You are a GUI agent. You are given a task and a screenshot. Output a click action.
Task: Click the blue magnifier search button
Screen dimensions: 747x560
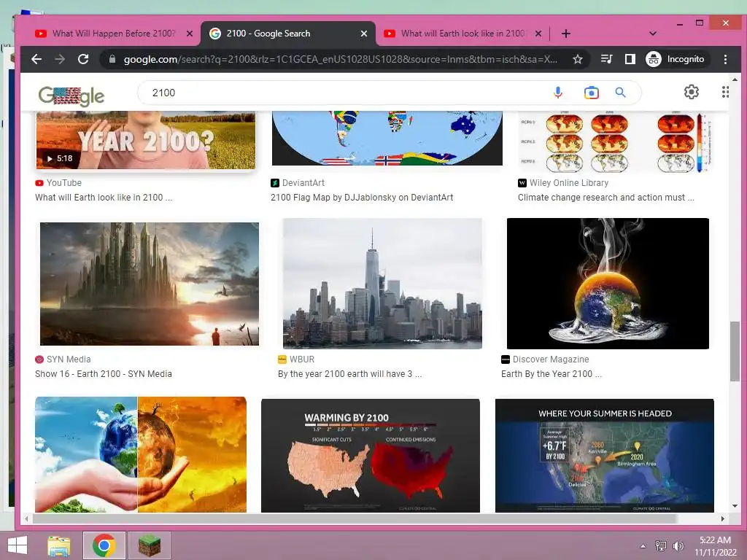click(620, 93)
